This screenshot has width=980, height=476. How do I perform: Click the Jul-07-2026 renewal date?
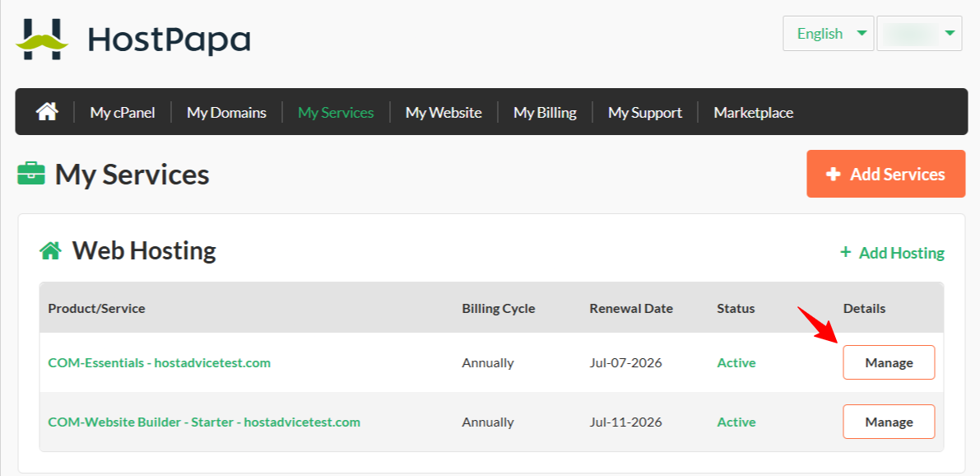click(x=625, y=363)
